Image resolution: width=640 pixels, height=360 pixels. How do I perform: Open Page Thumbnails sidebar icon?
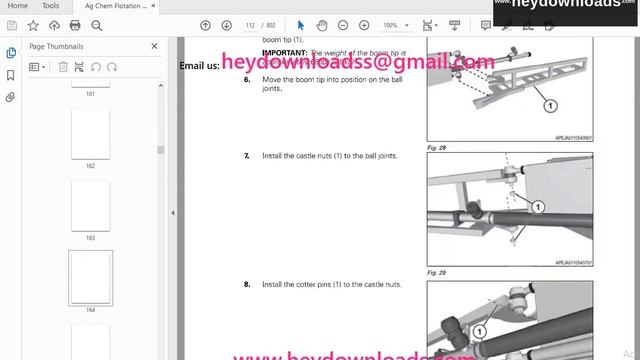tap(11, 53)
